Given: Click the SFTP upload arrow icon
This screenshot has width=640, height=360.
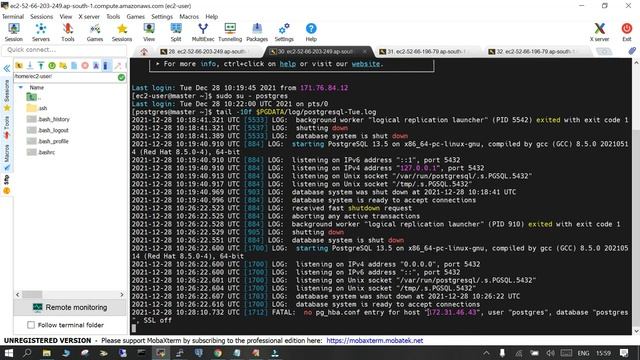Looking at the screenshot, I should pyautogui.click(x=41, y=65).
